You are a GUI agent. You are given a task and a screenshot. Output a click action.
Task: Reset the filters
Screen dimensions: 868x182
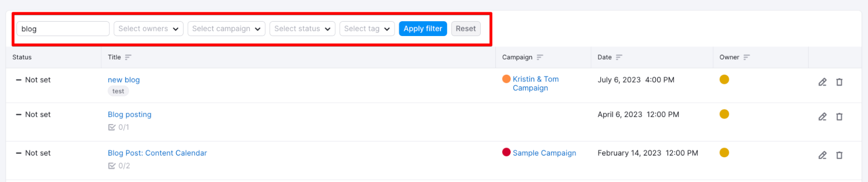(465, 29)
